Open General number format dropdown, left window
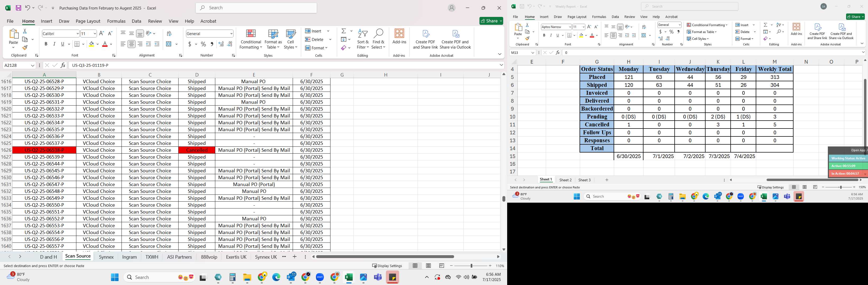 pyautogui.click(x=231, y=33)
